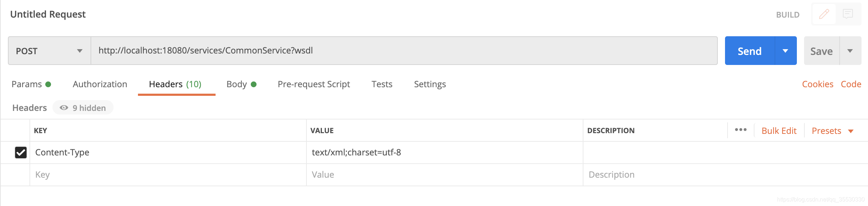Open the Pre-request Script tab

pos(314,84)
